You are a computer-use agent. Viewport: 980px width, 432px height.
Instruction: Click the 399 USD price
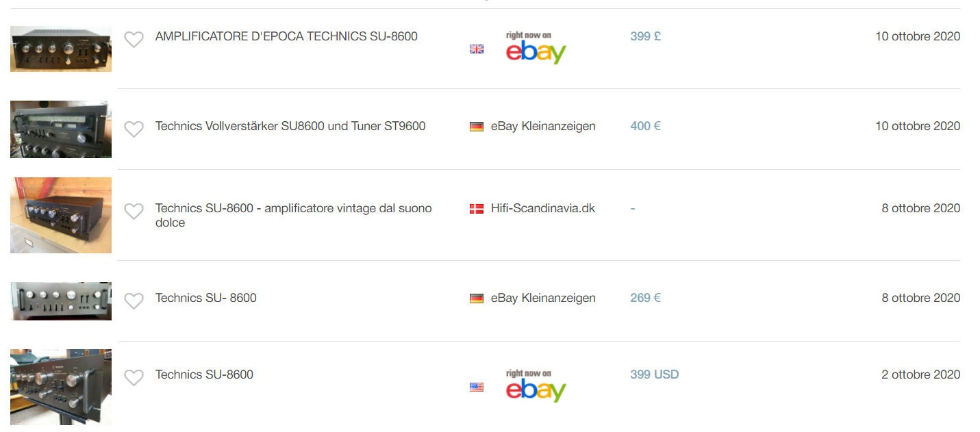point(654,374)
